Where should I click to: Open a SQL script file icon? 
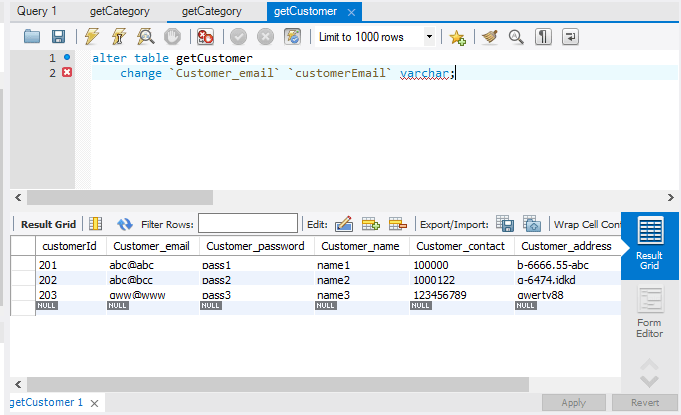(32, 37)
